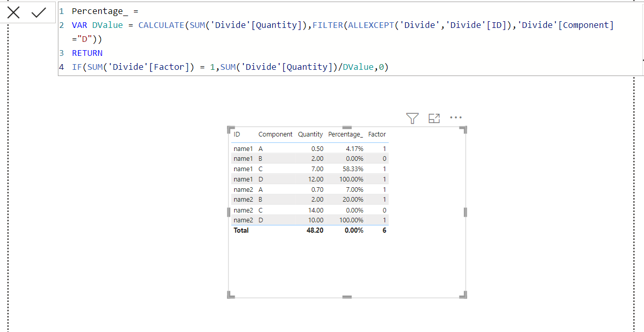Select percentage cell 20.00%
Screen dimensions: 644x332
click(x=353, y=200)
